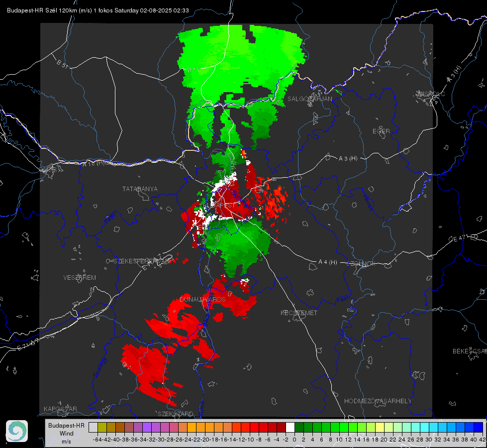Click the HÓDMEZŐVÁSÁRHELY city label
The width and height of the screenshot is (487, 448).
[x=378, y=401]
